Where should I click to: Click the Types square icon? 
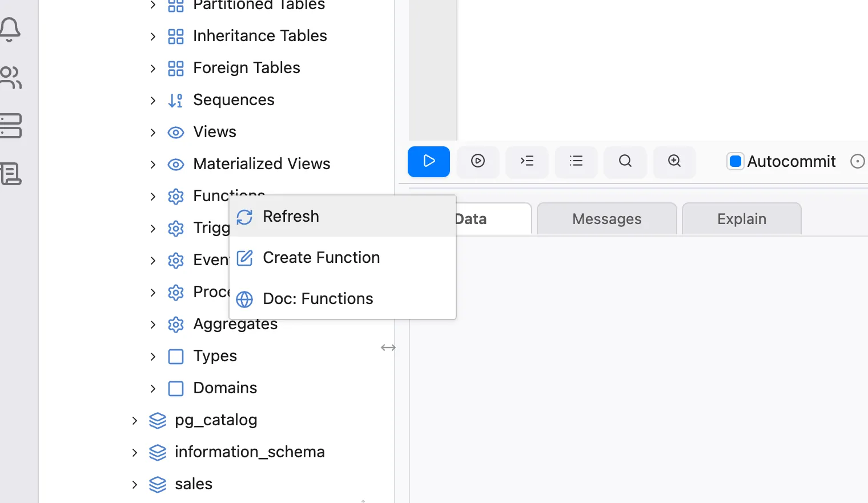pos(176,357)
